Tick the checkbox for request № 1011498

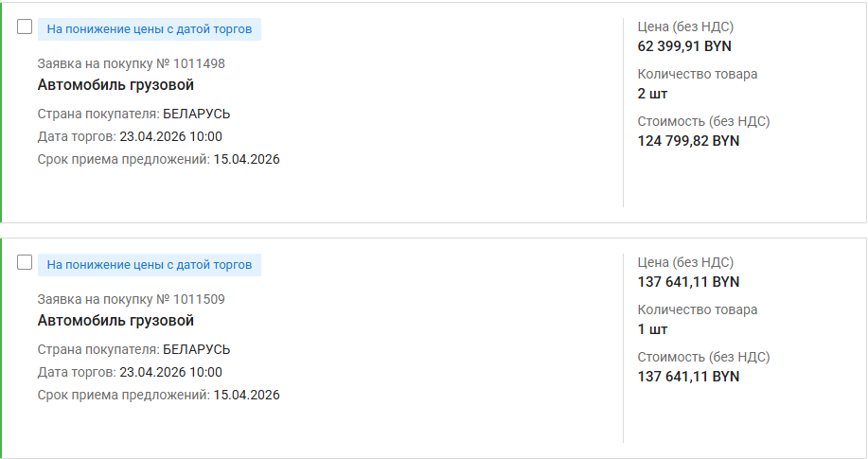tap(26, 26)
